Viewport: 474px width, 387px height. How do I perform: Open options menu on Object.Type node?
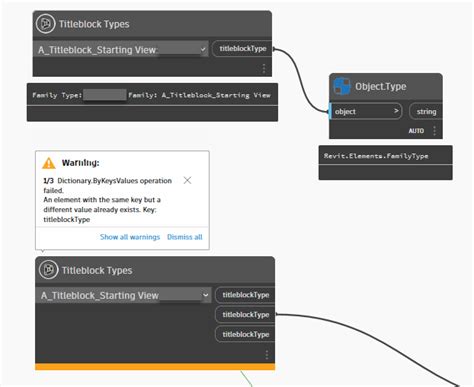click(x=435, y=130)
